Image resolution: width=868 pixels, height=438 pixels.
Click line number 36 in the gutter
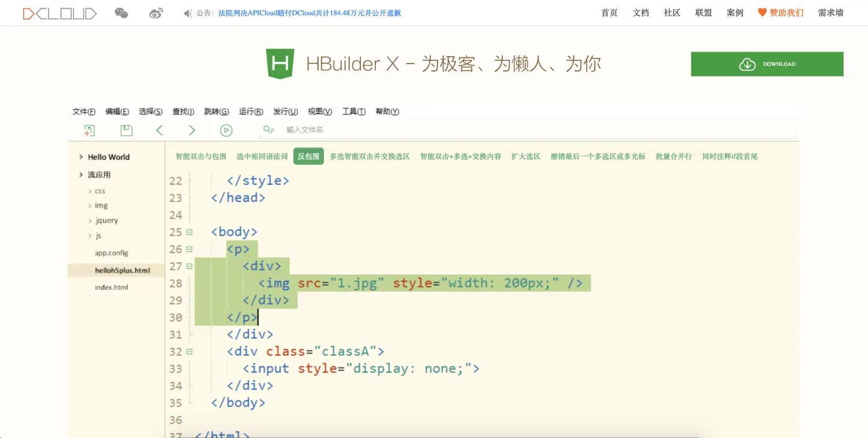point(176,420)
